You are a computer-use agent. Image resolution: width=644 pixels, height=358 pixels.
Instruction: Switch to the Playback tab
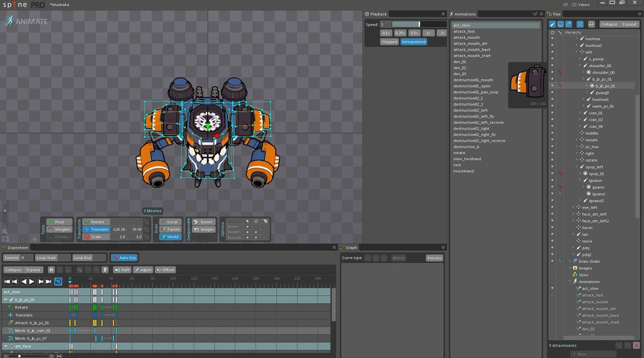376,14
